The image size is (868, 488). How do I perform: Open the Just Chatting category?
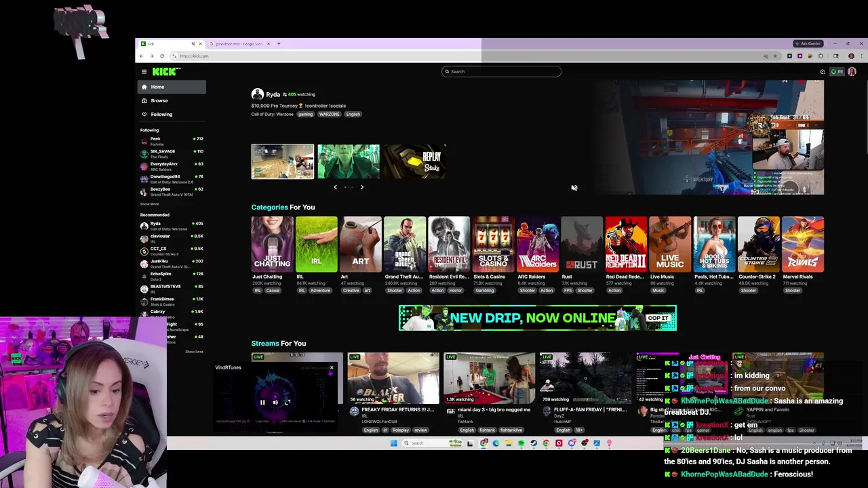coord(272,245)
